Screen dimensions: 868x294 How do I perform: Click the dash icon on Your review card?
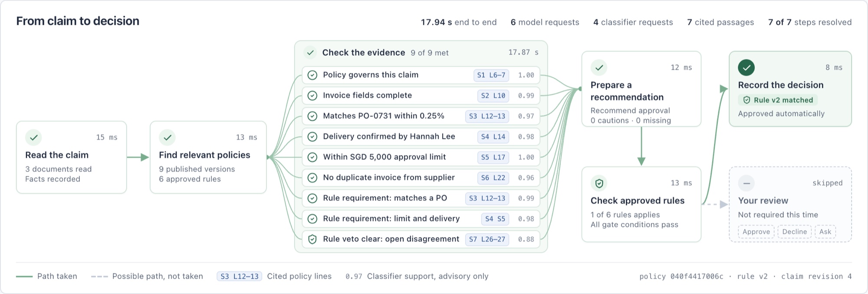pos(746,183)
